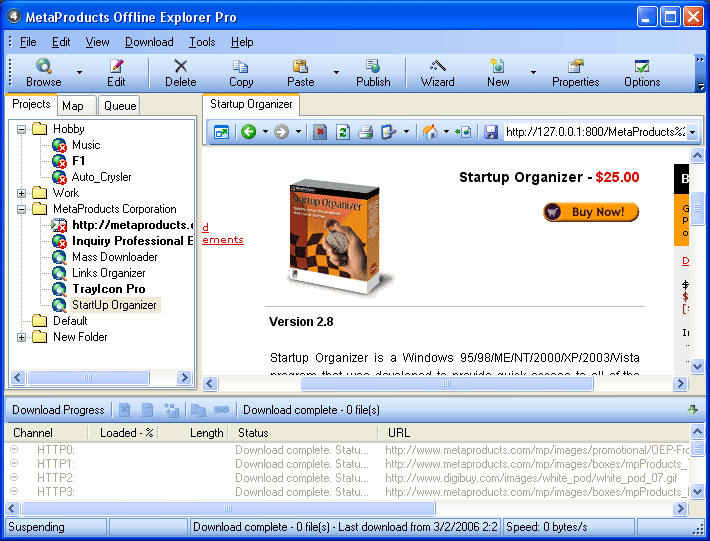
Task: Select the Startup Organizer browser tab
Action: tap(251, 104)
